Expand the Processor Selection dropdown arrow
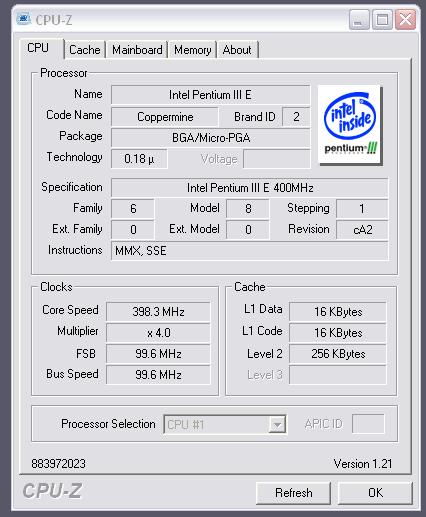Screen dimensions: 426x517 (277, 424)
